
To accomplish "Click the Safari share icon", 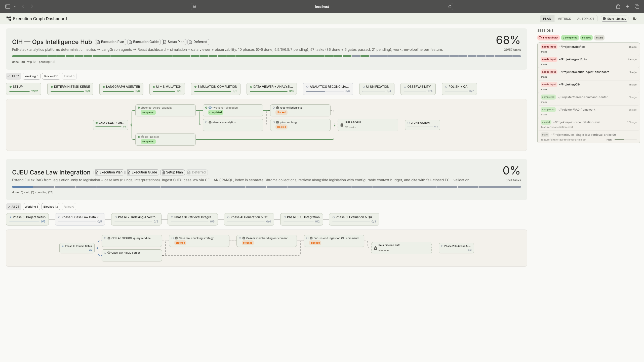I will [618, 7].
